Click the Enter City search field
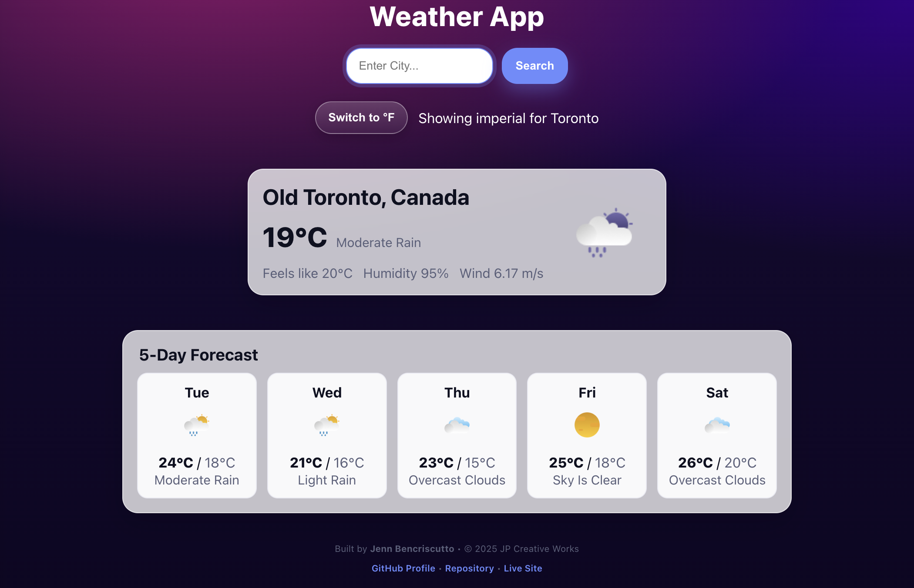Image resolution: width=914 pixels, height=588 pixels. click(419, 66)
